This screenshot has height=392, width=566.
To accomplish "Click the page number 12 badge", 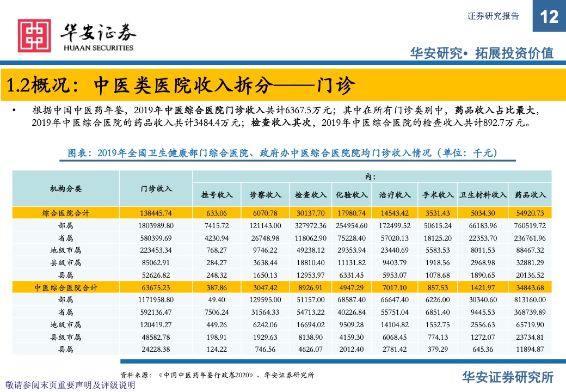I will pos(549,16).
